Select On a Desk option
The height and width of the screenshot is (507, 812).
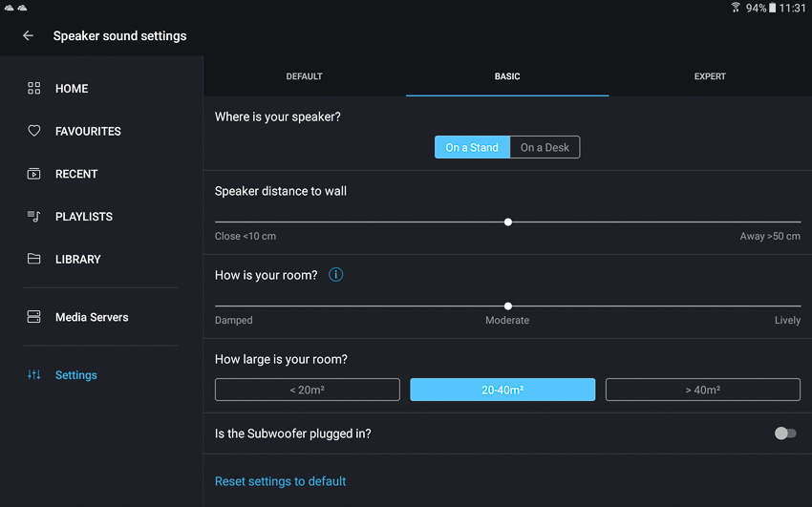545,147
